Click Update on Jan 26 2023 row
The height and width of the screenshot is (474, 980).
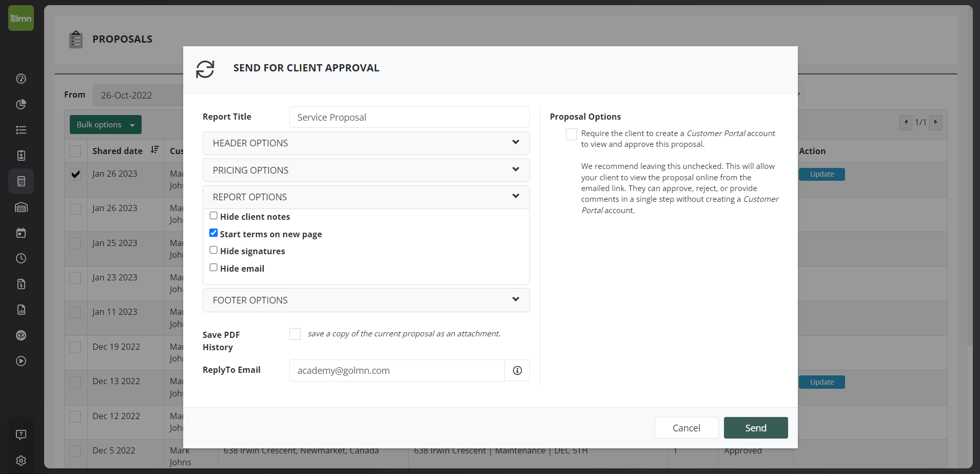(x=822, y=174)
